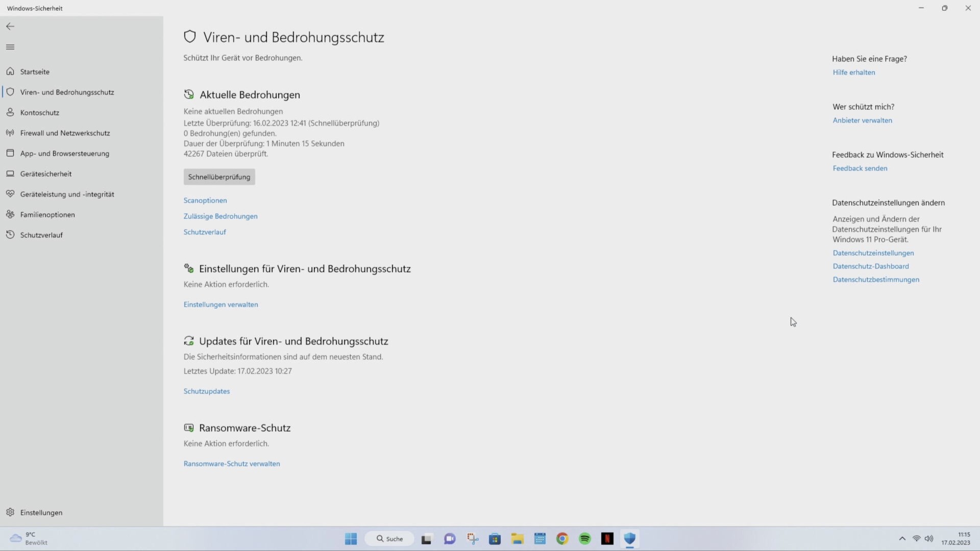
Task: Click the Schutzverlauf history icon
Action: pos(10,235)
